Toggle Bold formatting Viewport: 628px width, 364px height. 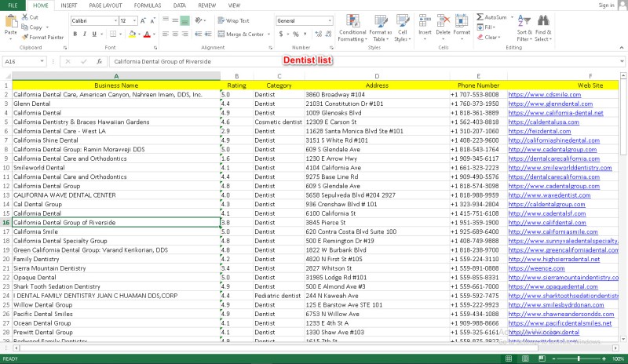pos(75,34)
